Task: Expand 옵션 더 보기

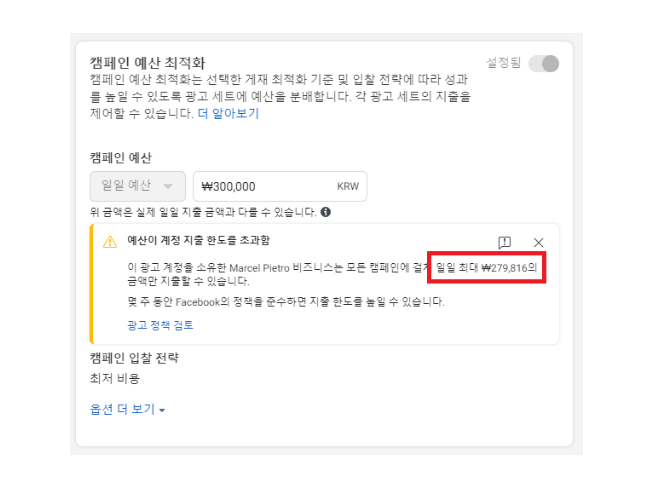Action: click(x=127, y=409)
